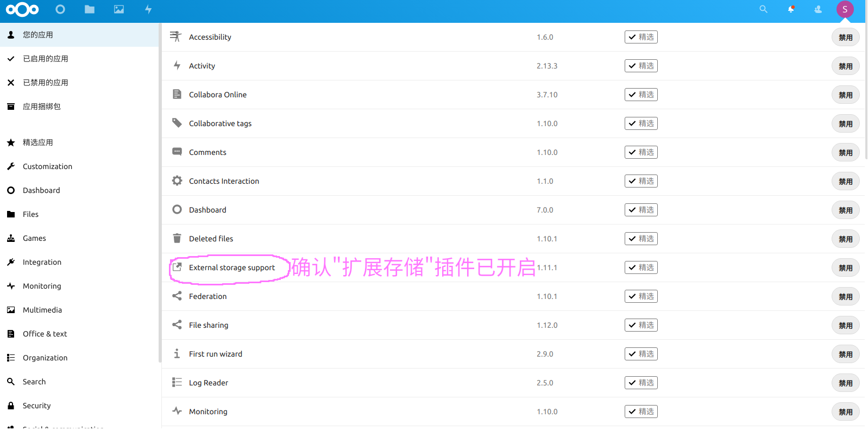Image resolution: width=868 pixels, height=430 pixels.
Task: Click the 精选 badge for First run wizard
Action: [641, 354]
